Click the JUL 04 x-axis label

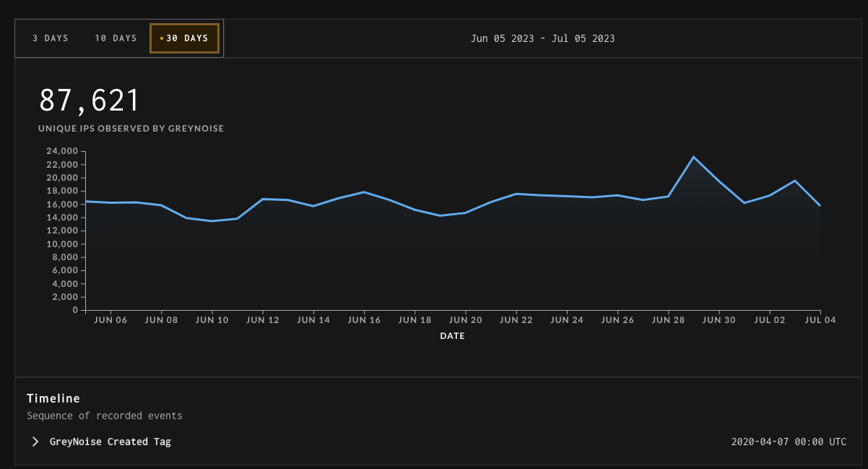coord(820,320)
